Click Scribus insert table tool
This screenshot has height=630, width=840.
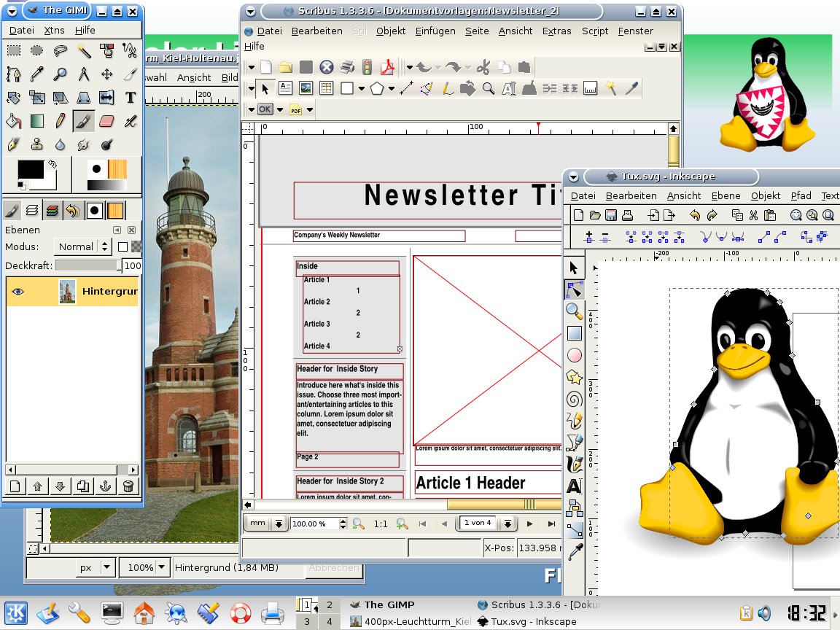pos(326,88)
